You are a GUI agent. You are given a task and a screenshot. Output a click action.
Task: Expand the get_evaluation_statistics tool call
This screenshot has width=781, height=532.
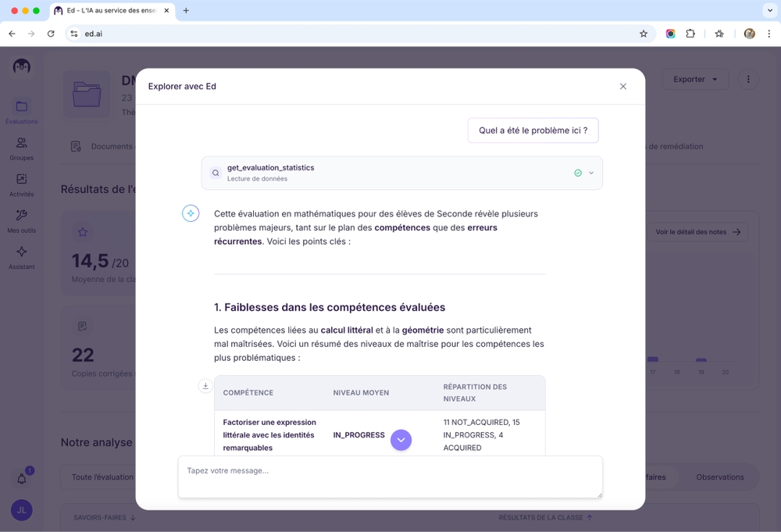[x=591, y=173]
